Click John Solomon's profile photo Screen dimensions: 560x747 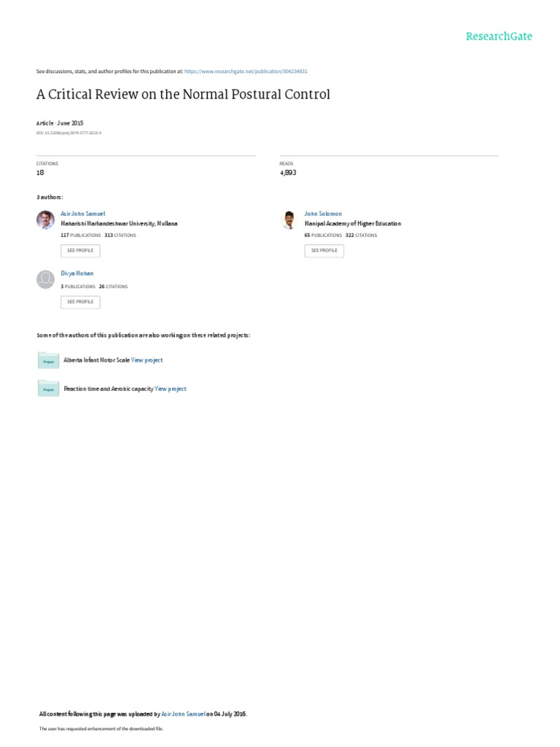(289, 220)
